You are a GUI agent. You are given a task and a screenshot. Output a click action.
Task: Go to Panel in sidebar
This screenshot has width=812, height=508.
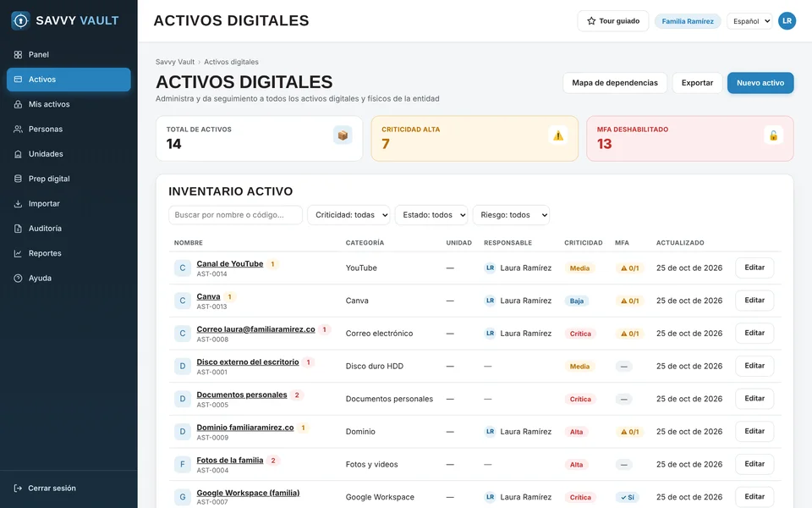point(69,54)
